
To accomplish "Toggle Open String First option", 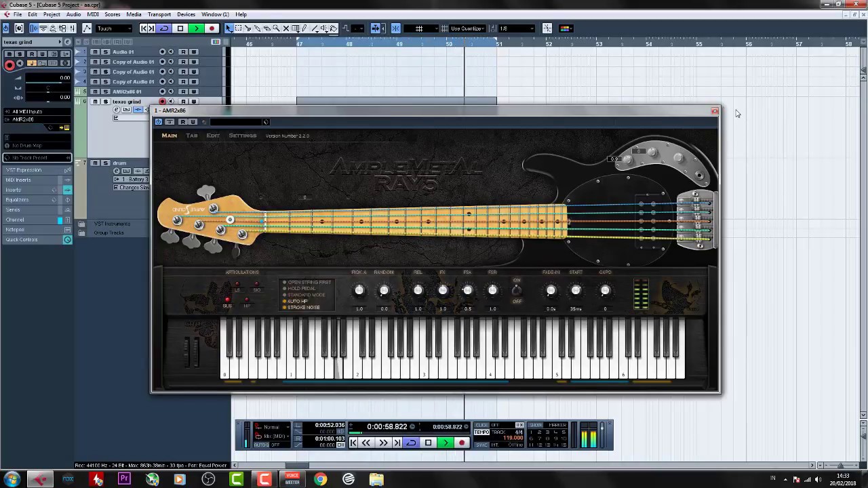I will point(307,282).
